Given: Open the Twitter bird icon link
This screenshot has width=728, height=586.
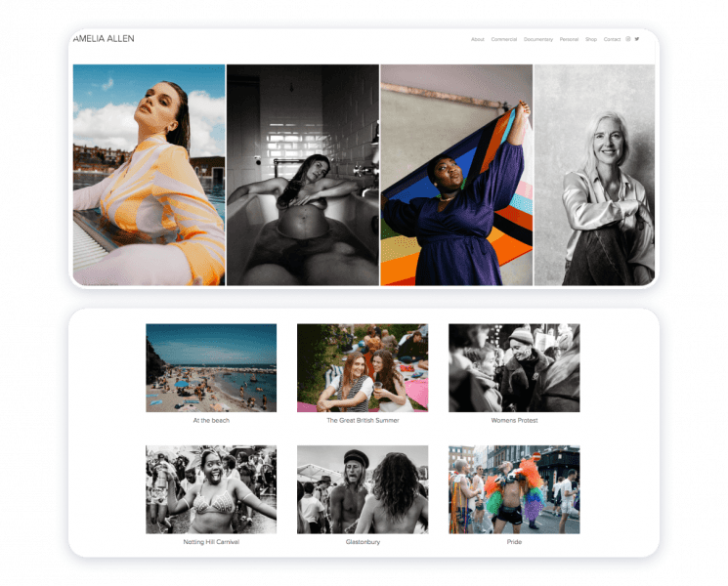Looking at the screenshot, I should (x=637, y=39).
